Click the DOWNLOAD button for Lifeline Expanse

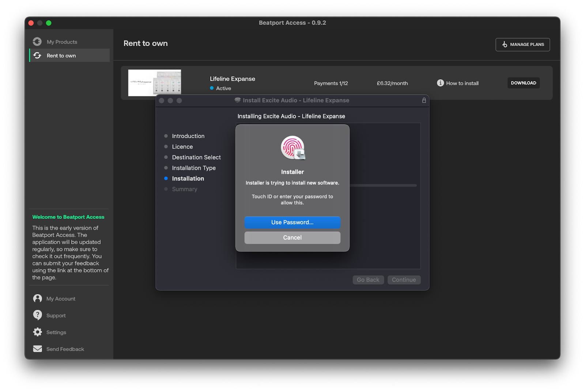[523, 83]
